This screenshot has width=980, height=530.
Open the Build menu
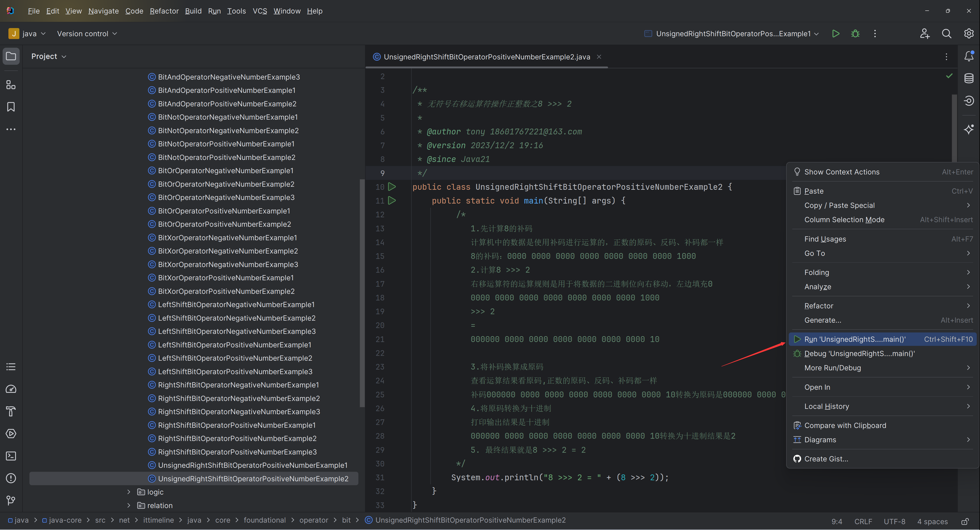(193, 11)
